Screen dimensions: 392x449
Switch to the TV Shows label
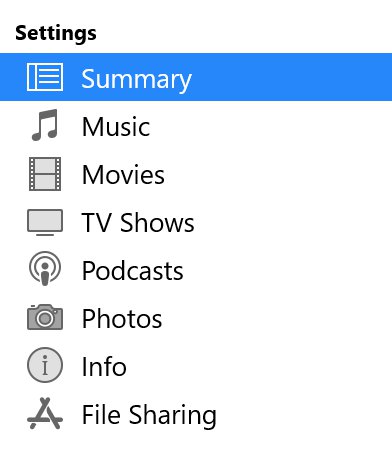pos(138,223)
